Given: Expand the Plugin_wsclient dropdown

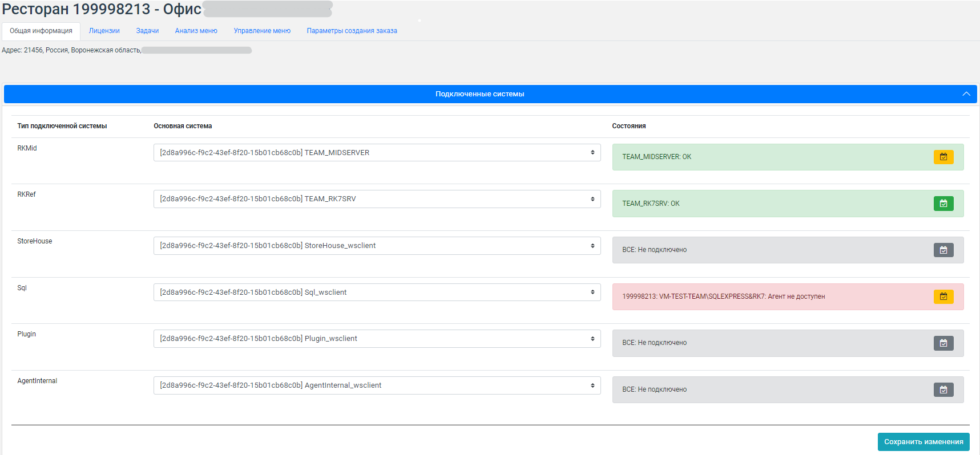Looking at the screenshot, I should [x=377, y=339].
